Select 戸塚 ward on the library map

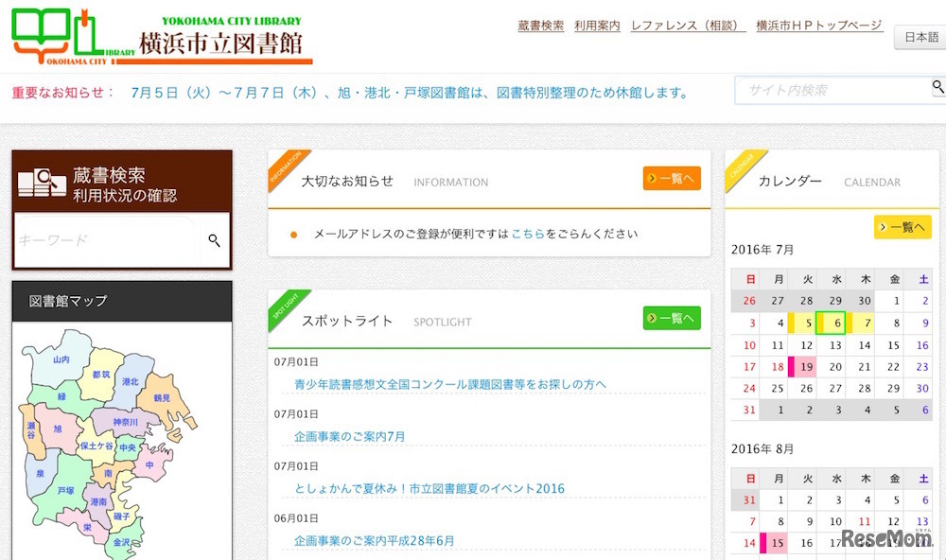(65, 491)
